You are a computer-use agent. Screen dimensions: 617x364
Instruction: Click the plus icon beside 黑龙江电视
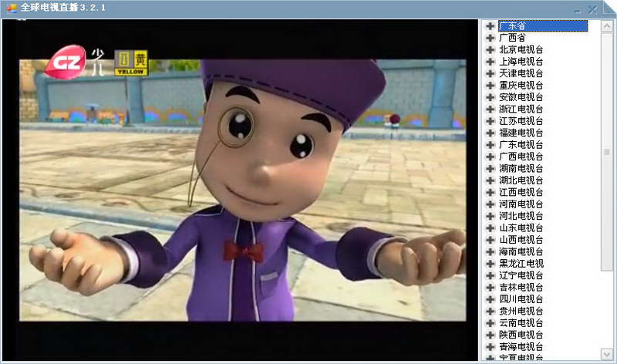click(491, 264)
